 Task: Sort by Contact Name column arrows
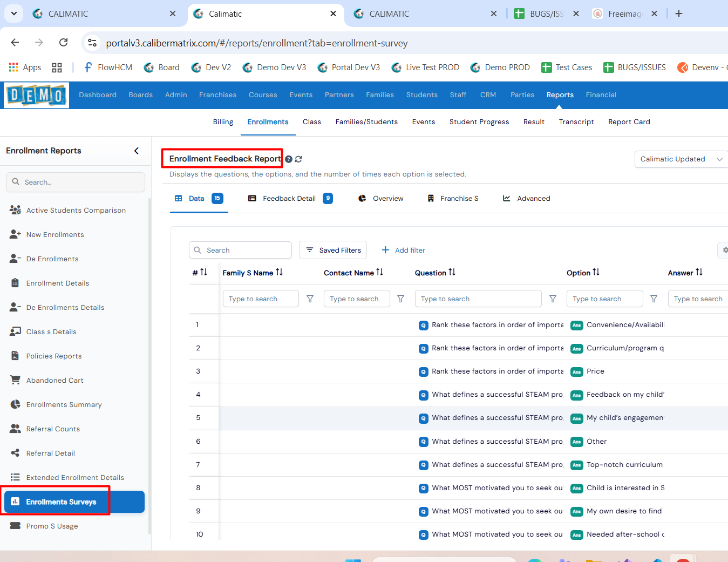click(x=380, y=273)
